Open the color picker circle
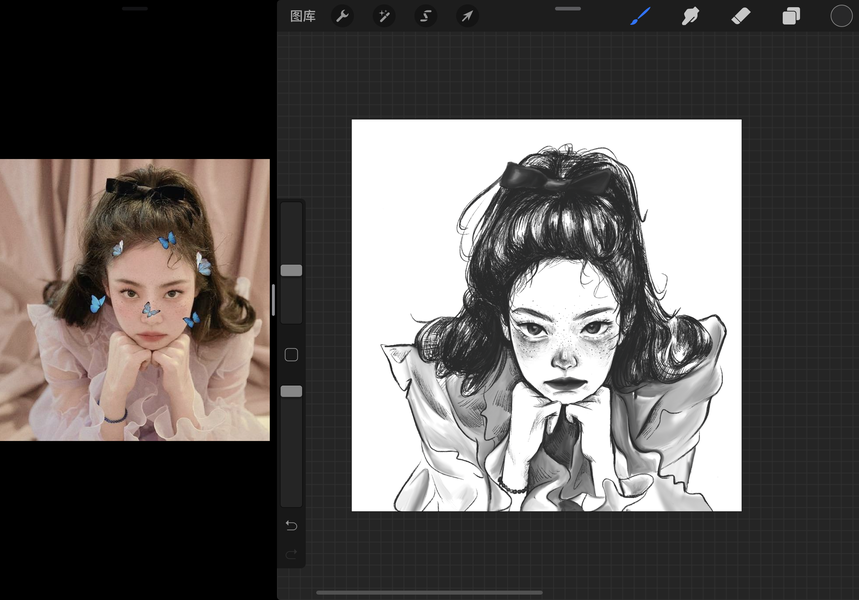 click(841, 16)
